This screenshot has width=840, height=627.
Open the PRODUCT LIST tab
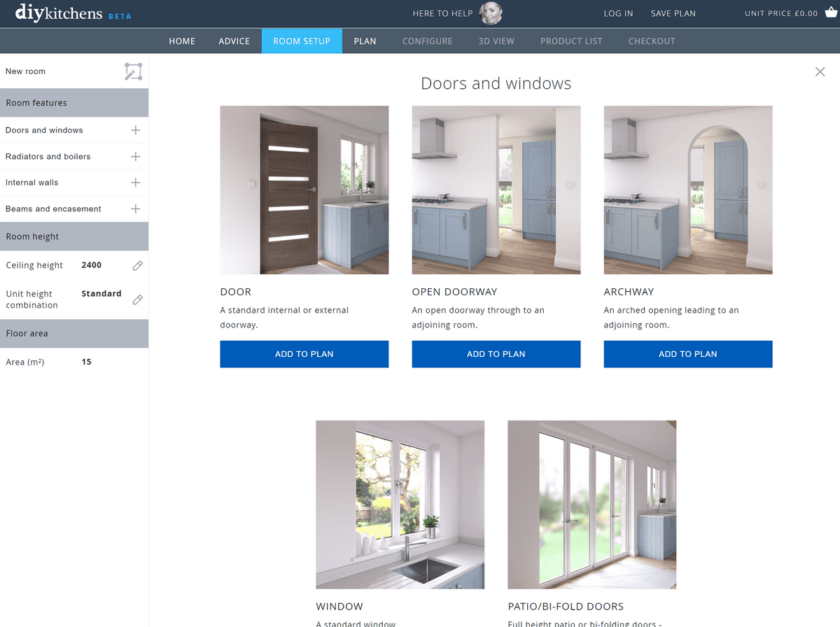(x=571, y=41)
